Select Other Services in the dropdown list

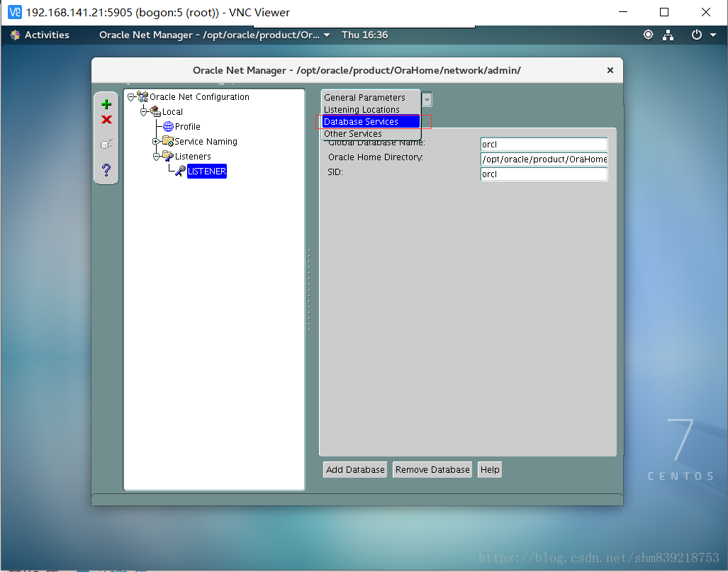[x=353, y=134]
